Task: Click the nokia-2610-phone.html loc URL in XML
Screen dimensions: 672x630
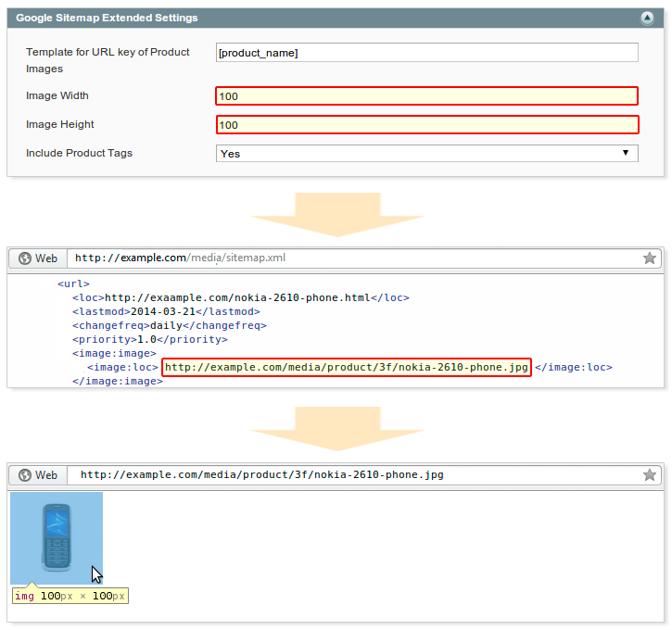Action: pos(237,297)
